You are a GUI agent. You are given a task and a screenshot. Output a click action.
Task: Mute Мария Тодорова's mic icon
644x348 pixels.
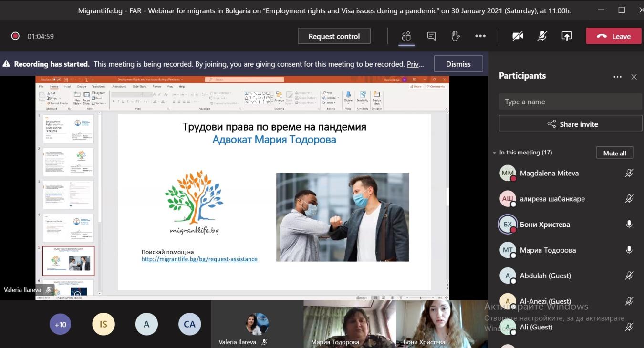tap(629, 250)
